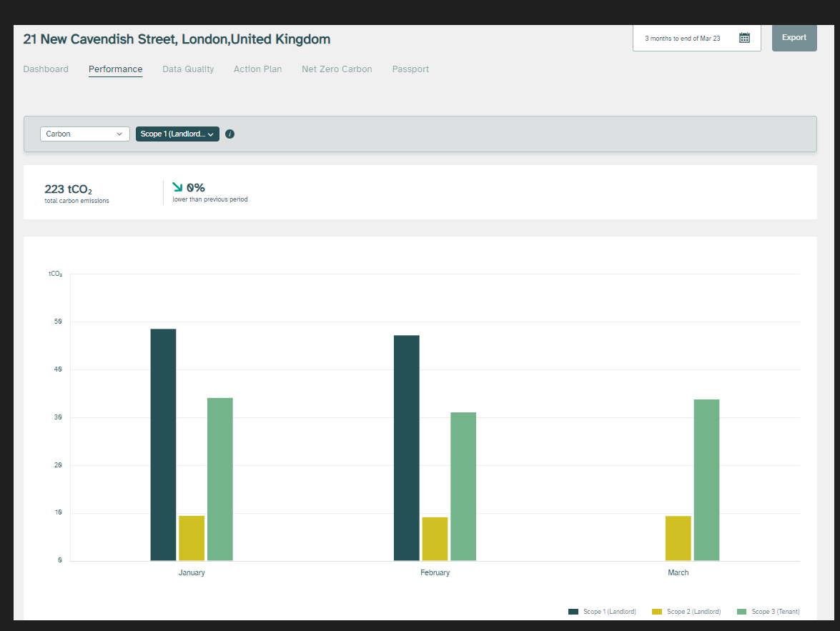This screenshot has width=840, height=631.
Task: Select the Action Plan tab
Action: [x=257, y=69]
